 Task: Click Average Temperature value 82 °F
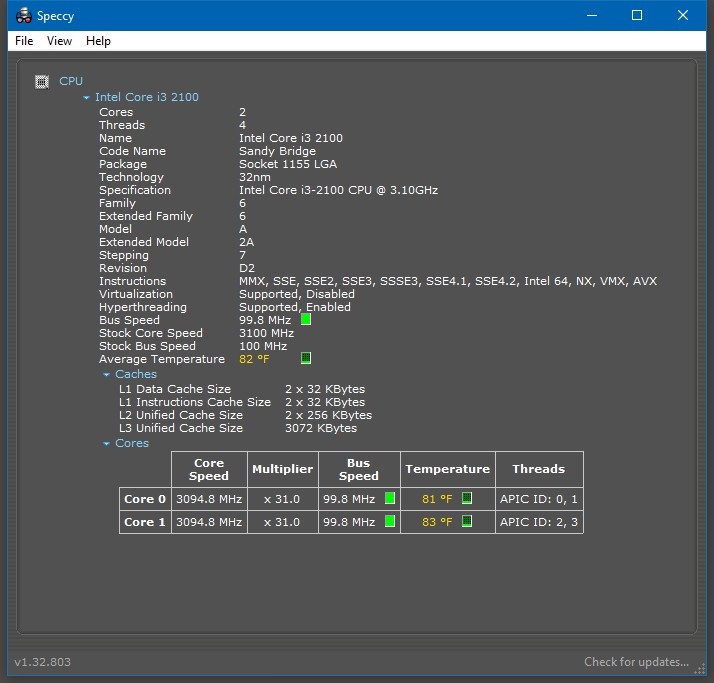tap(254, 359)
